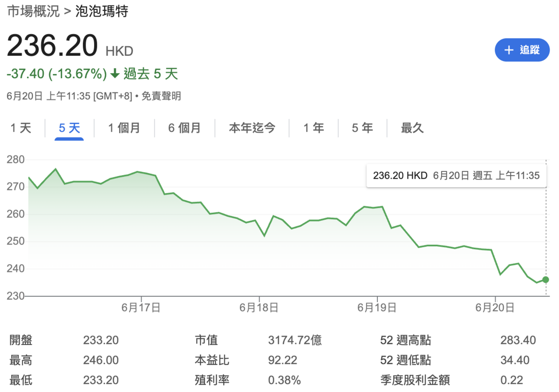Click the 52 週高點 value 283.40

pyautogui.click(x=518, y=340)
